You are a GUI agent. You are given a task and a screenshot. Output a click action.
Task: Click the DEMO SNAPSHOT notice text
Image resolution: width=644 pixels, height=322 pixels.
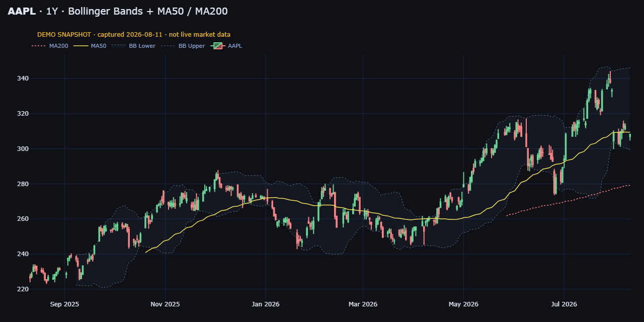click(134, 35)
